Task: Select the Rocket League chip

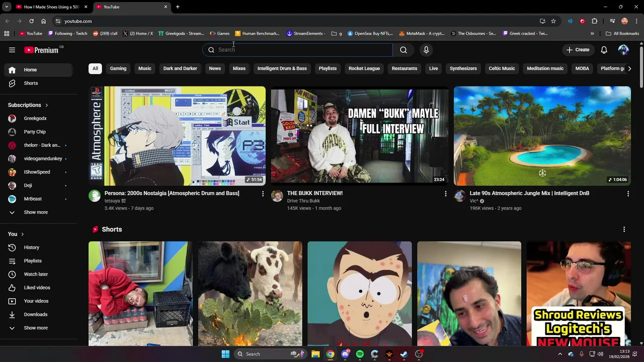Action: pos(364,68)
